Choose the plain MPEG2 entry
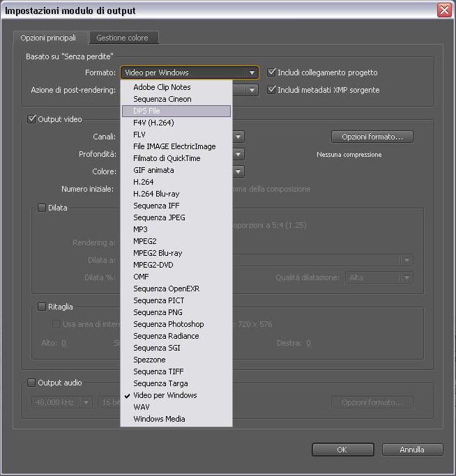This screenshot has height=476, width=456. coord(176,241)
